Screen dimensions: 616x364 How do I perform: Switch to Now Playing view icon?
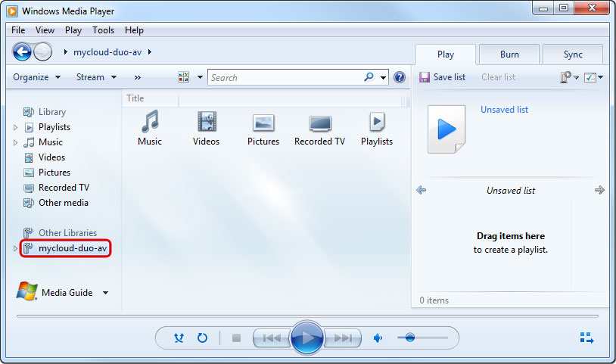click(586, 338)
